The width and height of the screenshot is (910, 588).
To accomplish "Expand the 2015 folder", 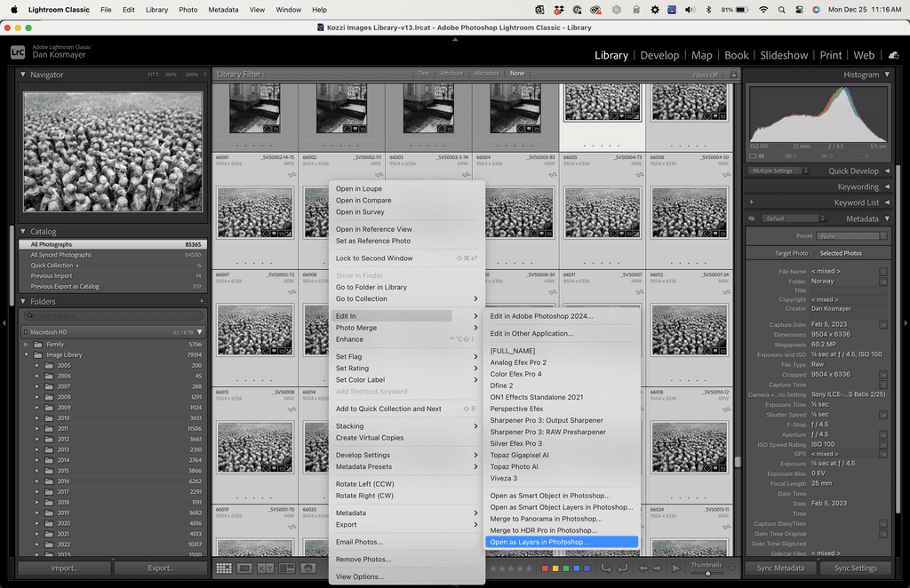I will [36, 471].
